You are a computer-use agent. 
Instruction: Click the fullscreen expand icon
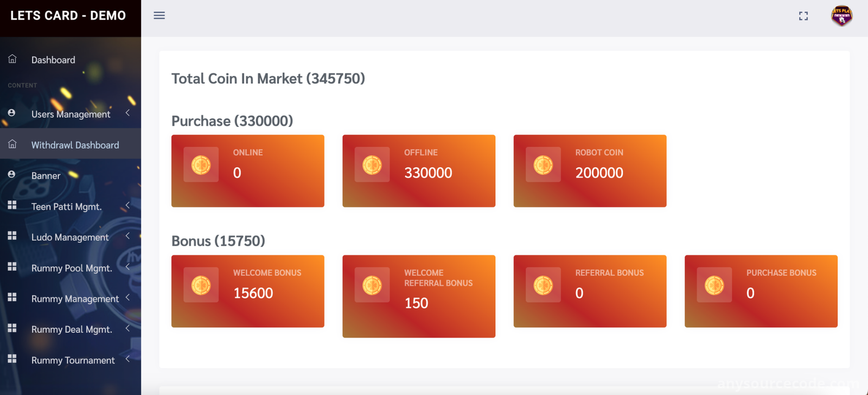(803, 16)
